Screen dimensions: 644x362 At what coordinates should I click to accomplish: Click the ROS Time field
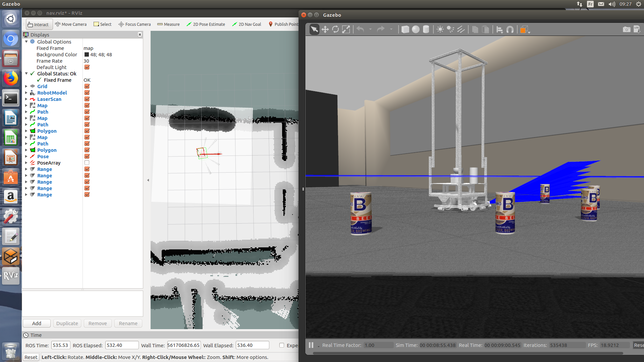coord(61,345)
